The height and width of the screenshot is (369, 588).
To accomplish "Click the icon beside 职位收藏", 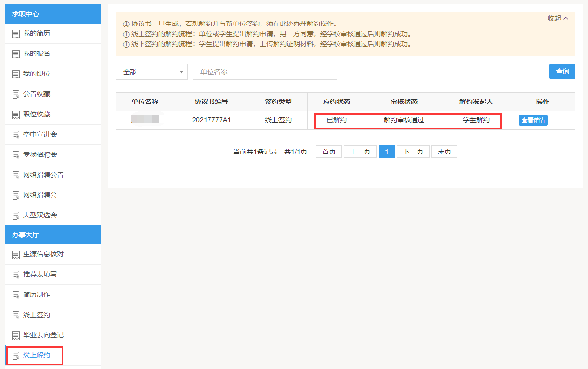I will pos(16,115).
